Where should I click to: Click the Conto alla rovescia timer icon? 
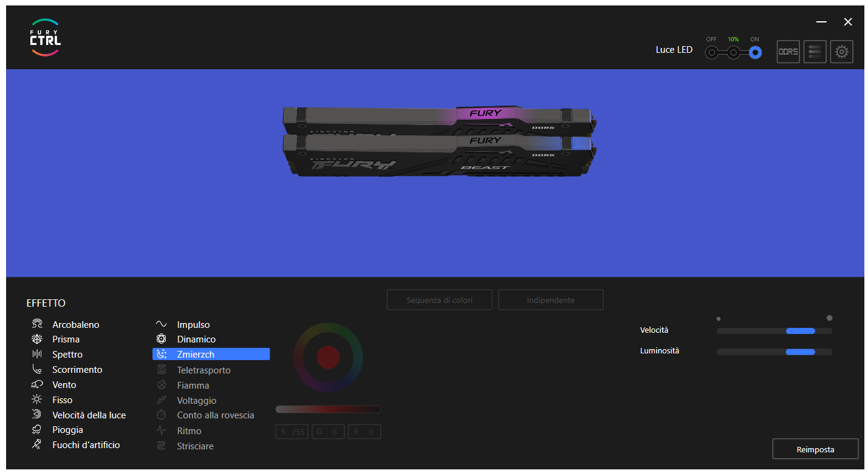(162, 415)
